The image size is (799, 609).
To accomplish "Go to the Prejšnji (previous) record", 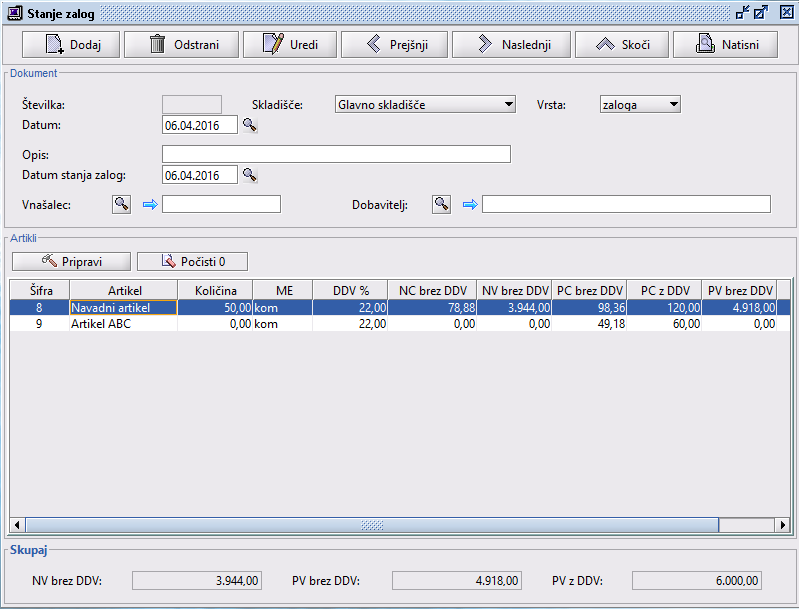I will coord(392,44).
